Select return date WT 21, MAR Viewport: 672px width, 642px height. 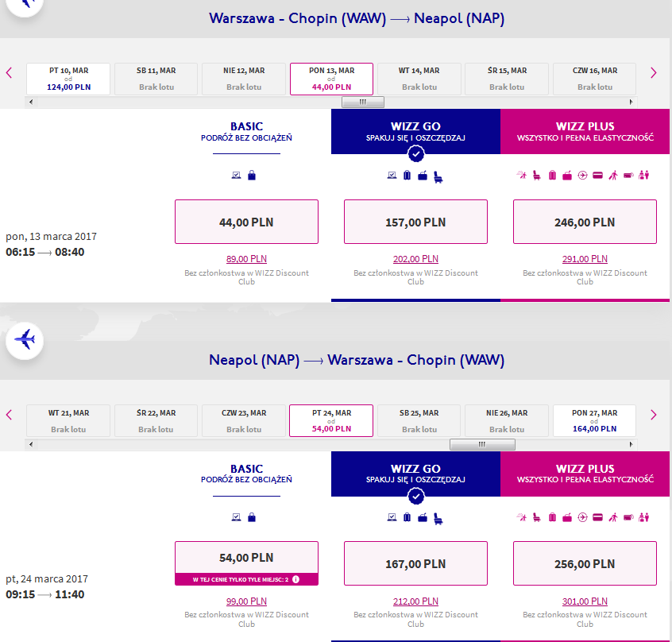68,420
